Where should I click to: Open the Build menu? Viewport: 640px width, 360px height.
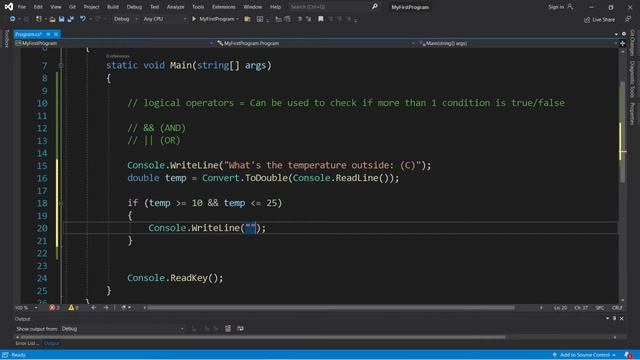113,7
